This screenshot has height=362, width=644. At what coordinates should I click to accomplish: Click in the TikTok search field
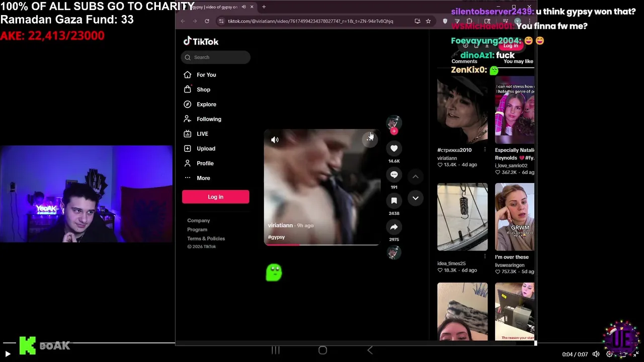215,57
